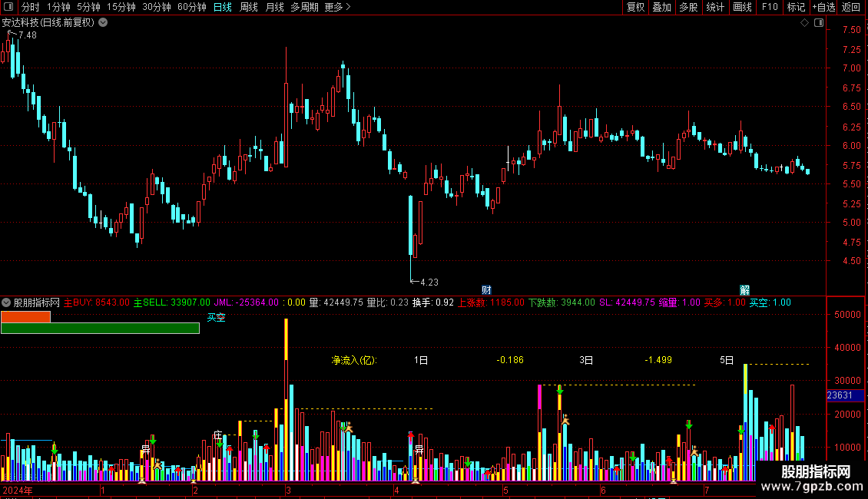This screenshot has width=868, height=499.
Task: Click the JML: -25364.00 value
Action: (247, 302)
